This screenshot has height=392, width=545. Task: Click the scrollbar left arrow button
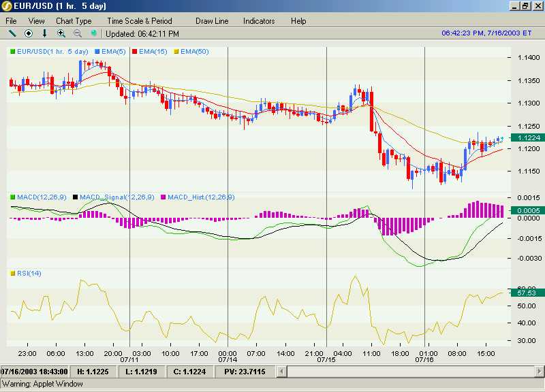point(282,372)
